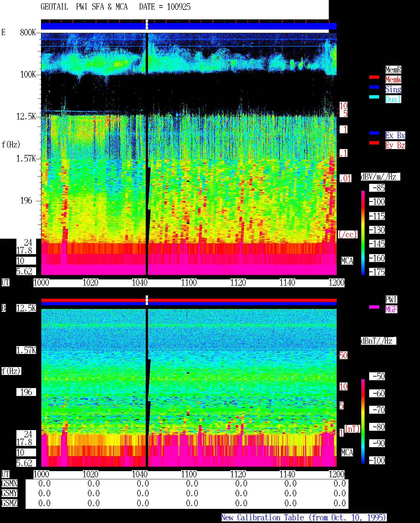Click the -70 color scale value
Viewport: 420px width, 523px height.
click(x=377, y=410)
